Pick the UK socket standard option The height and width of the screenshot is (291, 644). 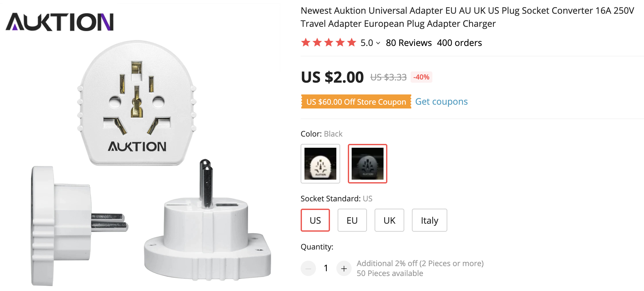[389, 220]
